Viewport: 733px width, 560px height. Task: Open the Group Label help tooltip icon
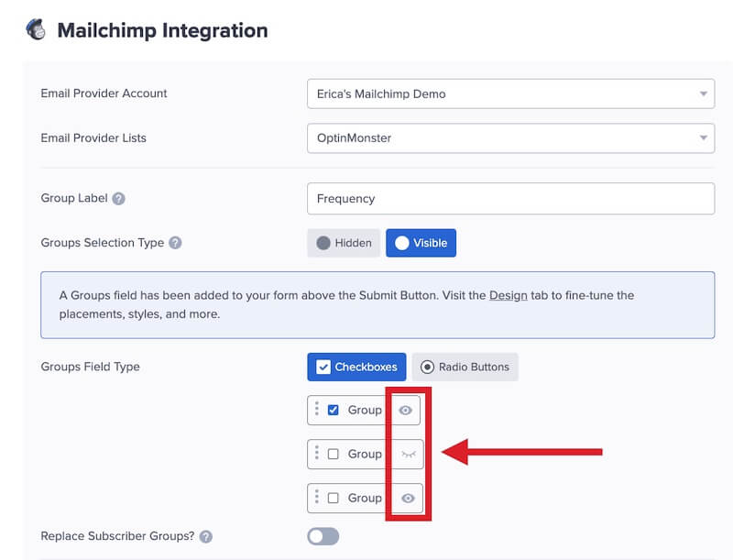pyautogui.click(x=120, y=197)
